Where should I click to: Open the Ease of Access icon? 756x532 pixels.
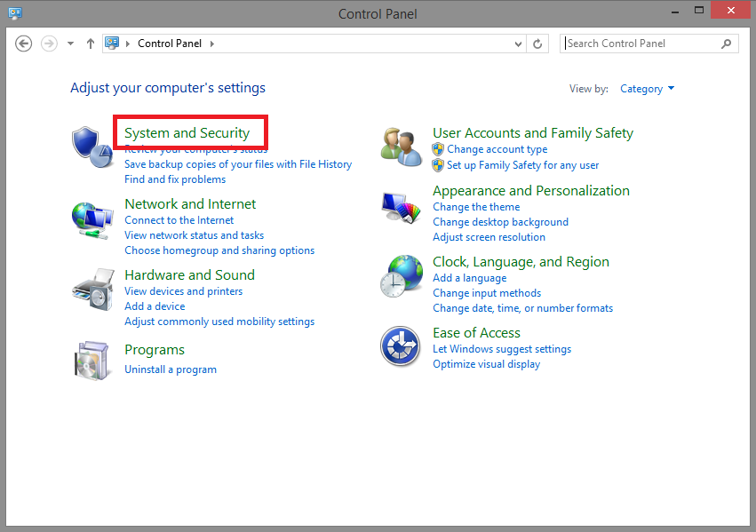[400, 346]
